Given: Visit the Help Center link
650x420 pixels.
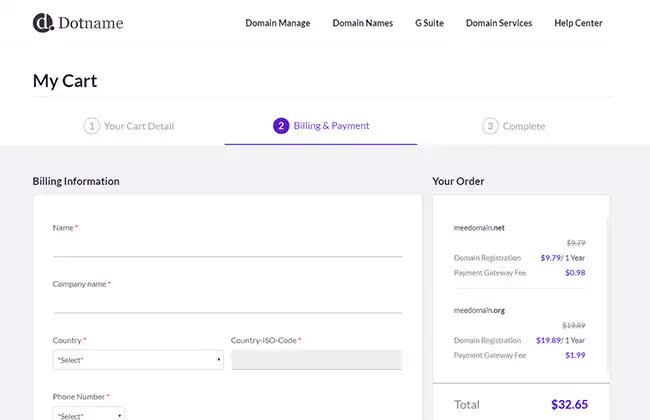Looking at the screenshot, I should coord(578,23).
